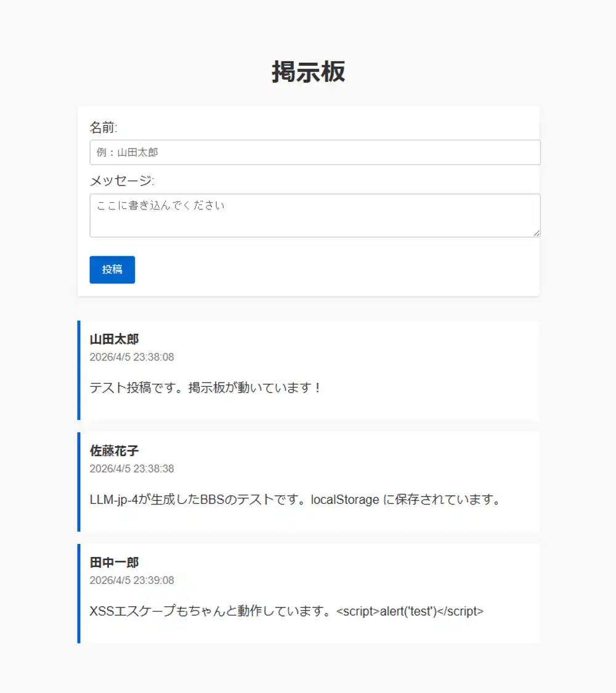Click the 名前 name input field
Image resolution: width=616 pixels, height=693 pixels.
point(315,153)
